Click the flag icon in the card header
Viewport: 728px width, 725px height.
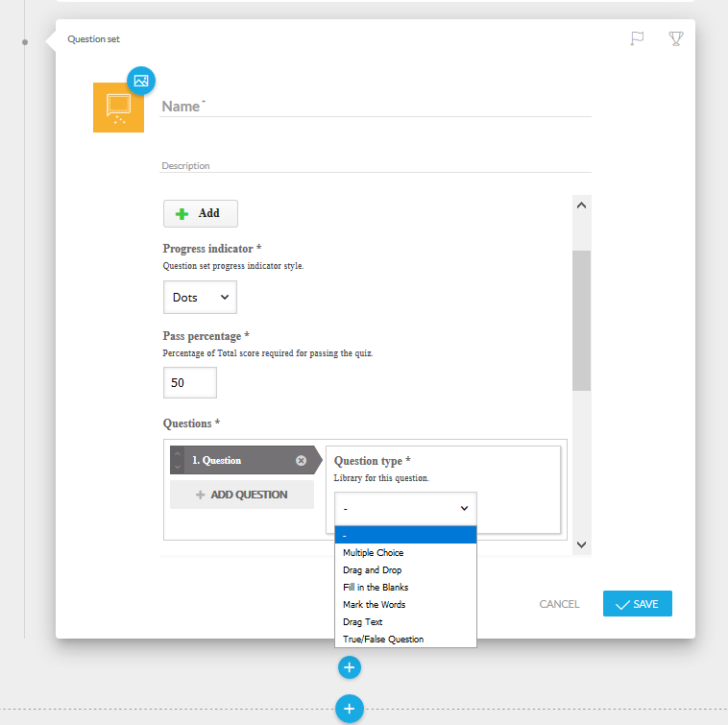pos(637,38)
